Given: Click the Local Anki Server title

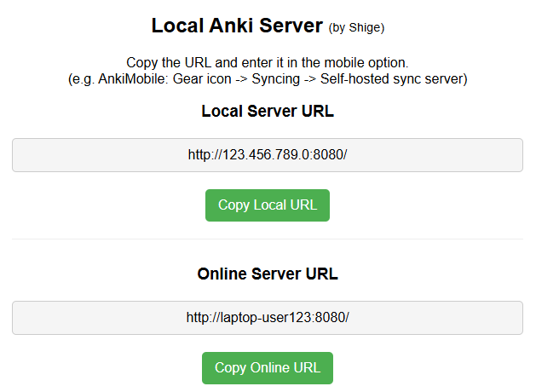Looking at the screenshot, I should pyautogui.click(x=237, y=26).
